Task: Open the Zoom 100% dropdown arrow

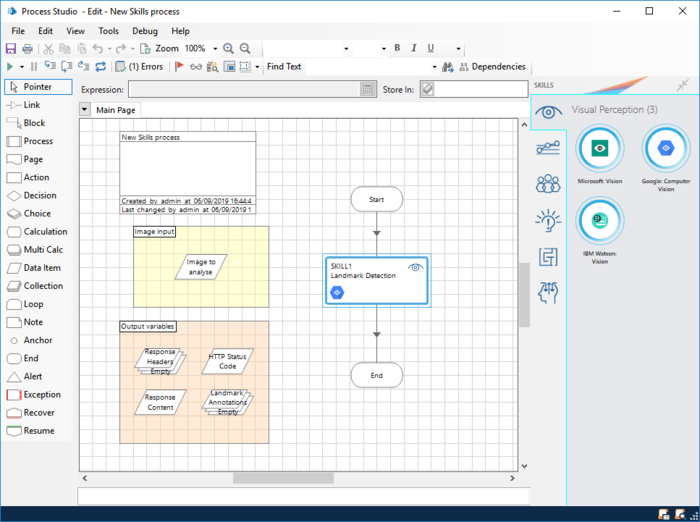Action: [x=215, y=48]
